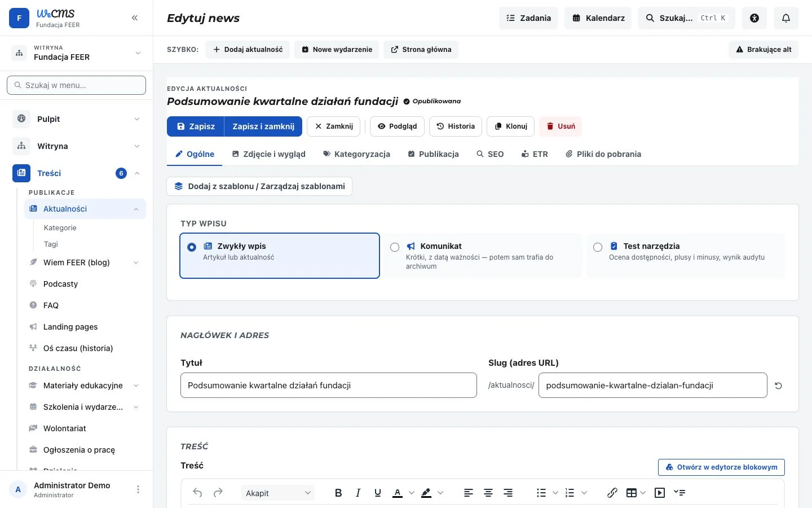Open the notifications bell
812x508 pixels.
pyautogui.click(x=786, y=18)
